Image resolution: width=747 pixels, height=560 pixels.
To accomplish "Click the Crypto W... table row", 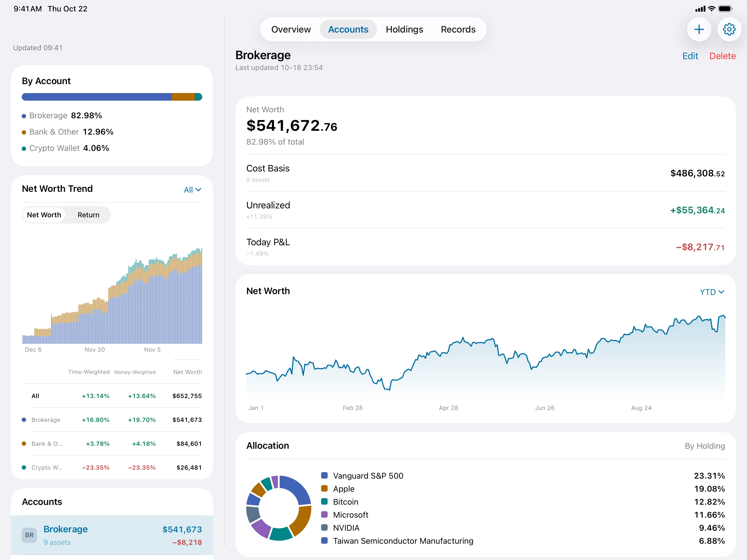I will (x=112, y=467).
